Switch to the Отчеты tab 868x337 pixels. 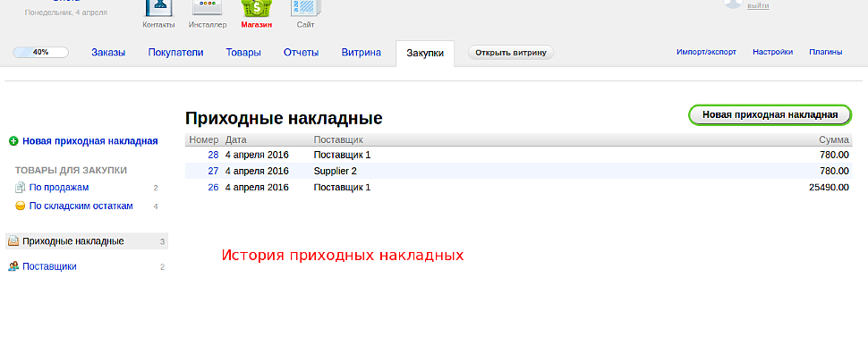point(302,53)
